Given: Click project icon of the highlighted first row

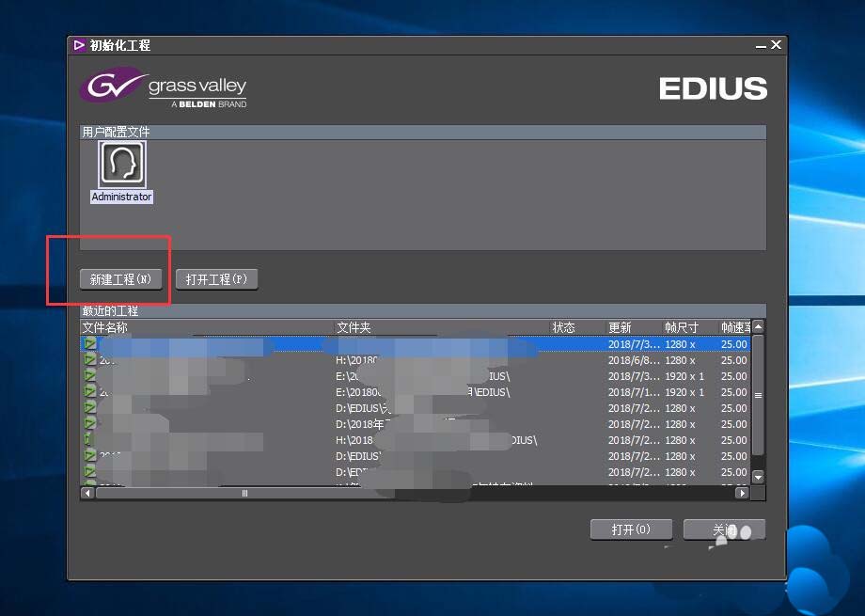Looking at the screenshot, I should coord(89,344).
